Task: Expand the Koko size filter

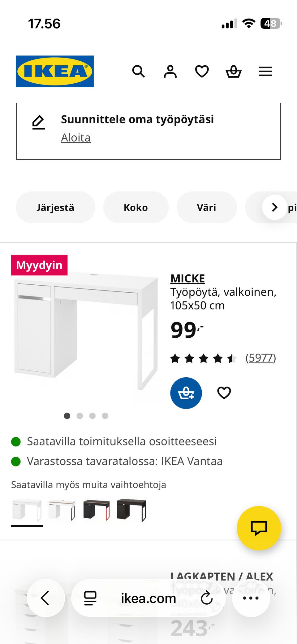Action: tap(136, 208)
